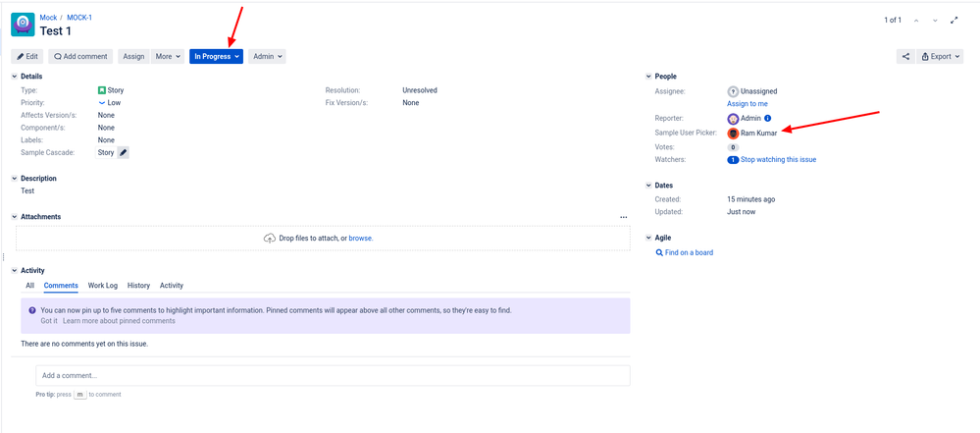Click the Unassigned avatar icon

click(733, 91)
